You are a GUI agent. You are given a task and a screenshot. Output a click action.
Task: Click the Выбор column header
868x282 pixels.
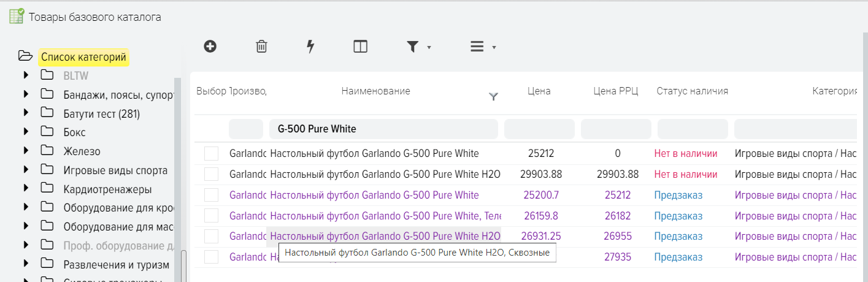[x=212, y=91]
